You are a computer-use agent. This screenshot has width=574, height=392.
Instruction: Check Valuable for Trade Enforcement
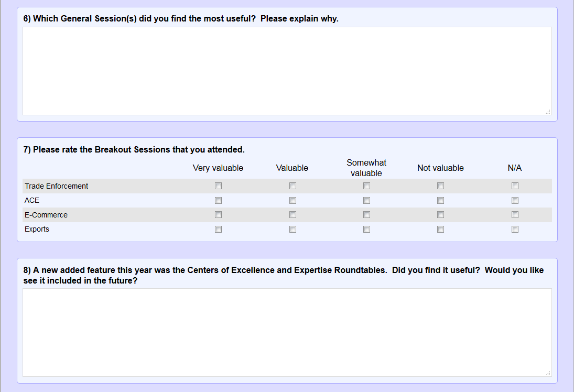[293, 186]
